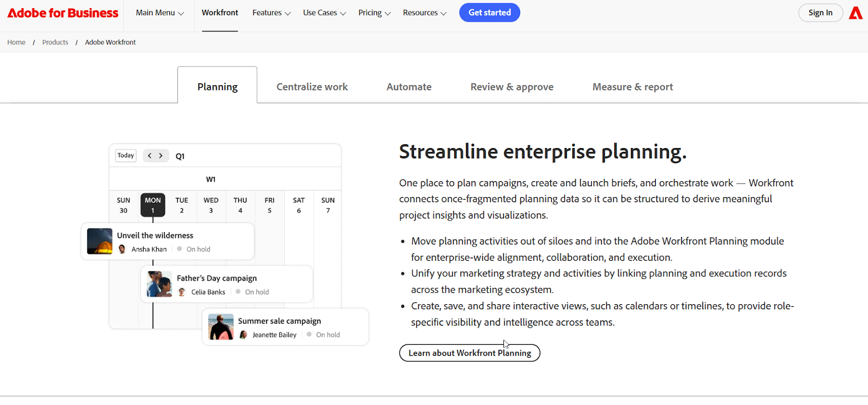Click Jeanette Bailey's avatar icon
This screenshot has height=405, width=868.
(244, 335)
